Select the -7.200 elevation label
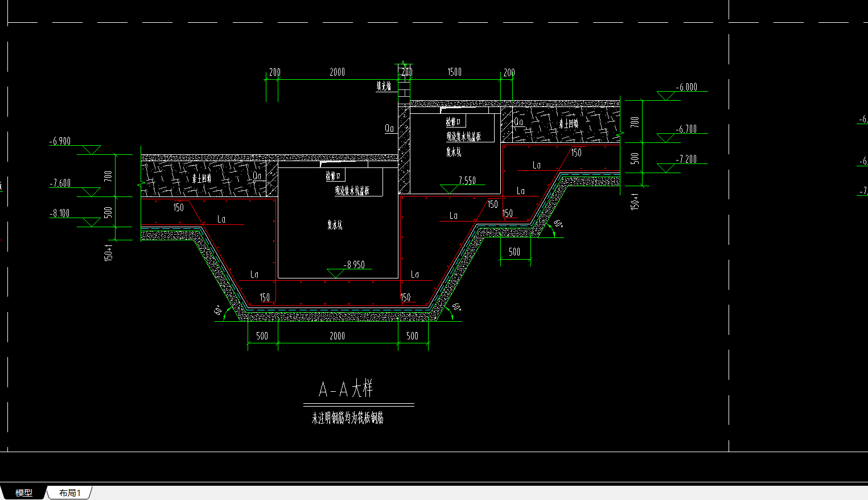868x500 pixels. click(x=686, y=159)
